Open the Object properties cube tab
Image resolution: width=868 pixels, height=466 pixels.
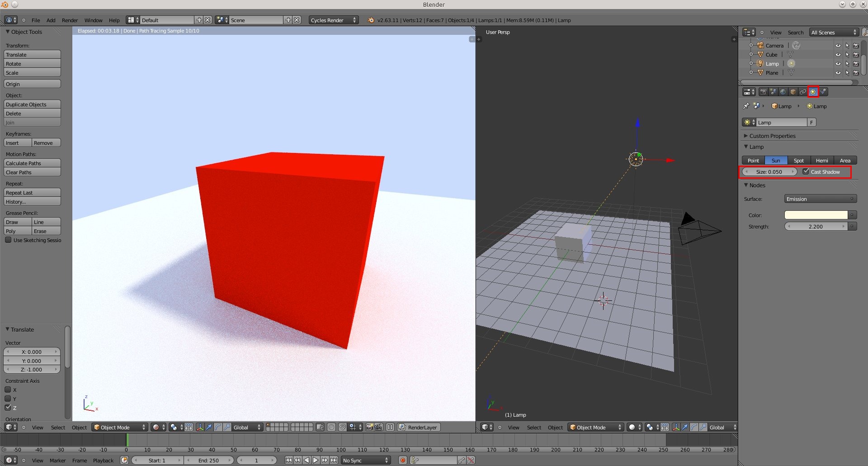tap(793, 92)
